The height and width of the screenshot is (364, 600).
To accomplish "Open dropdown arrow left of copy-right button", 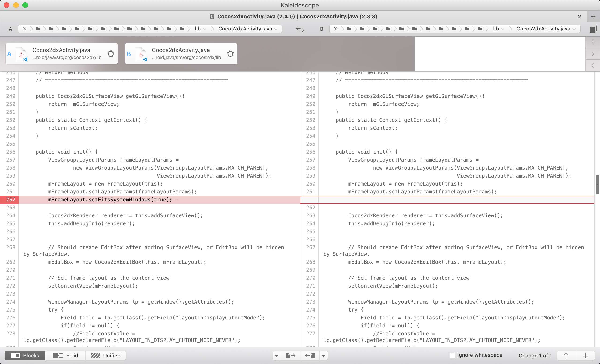I will pos(277,356).
